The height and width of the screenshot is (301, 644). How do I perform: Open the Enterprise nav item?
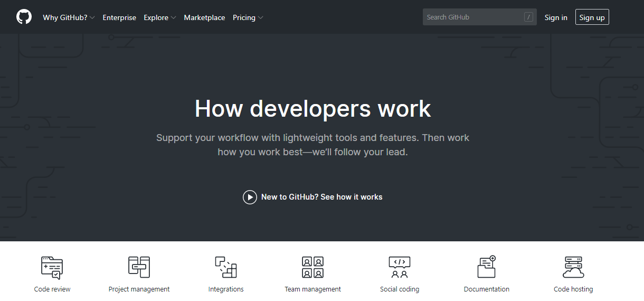[x=119, y=17]
